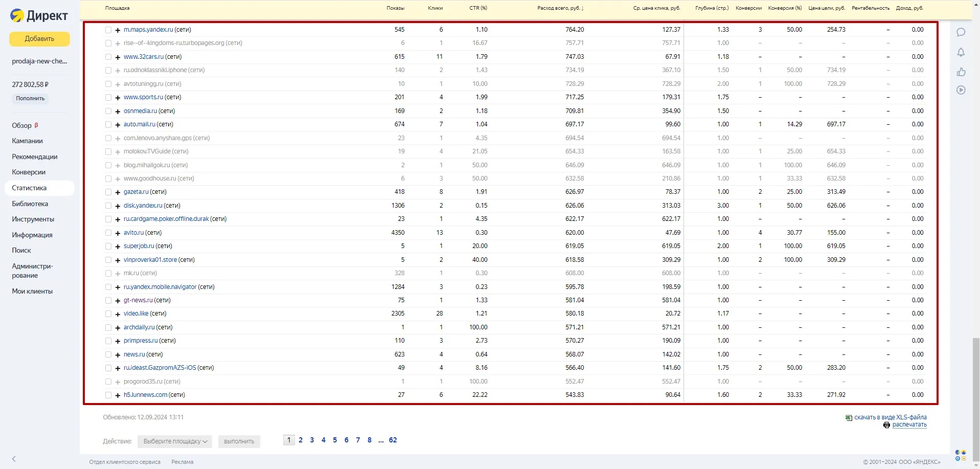Open Конверсии section in the sidebar
Image resolution: width=980 pixels, height=469 pixels.
pyautogui.click(x=29, y=172)
